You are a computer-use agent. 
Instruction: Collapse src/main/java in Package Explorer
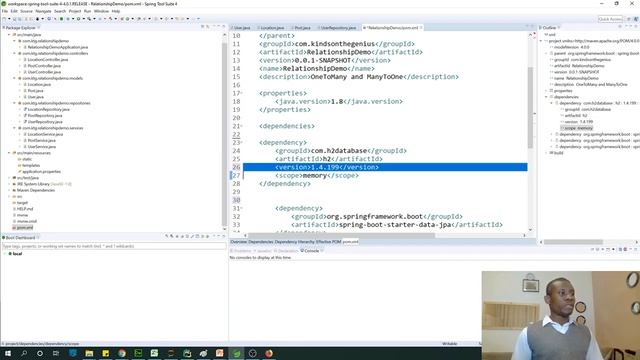pos(9,35)
